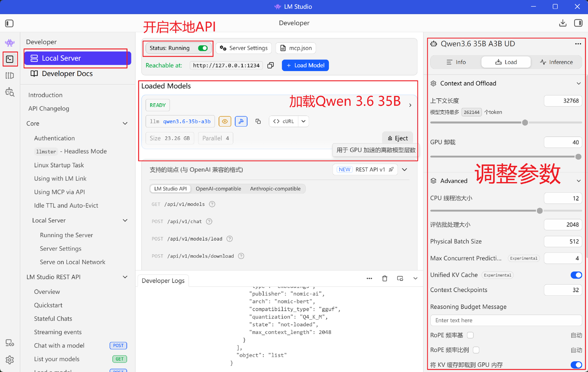The width and height of the screenshot is (588, 372).
Task: Switch to the Anthropic-compatible tab
Action: 275,189
